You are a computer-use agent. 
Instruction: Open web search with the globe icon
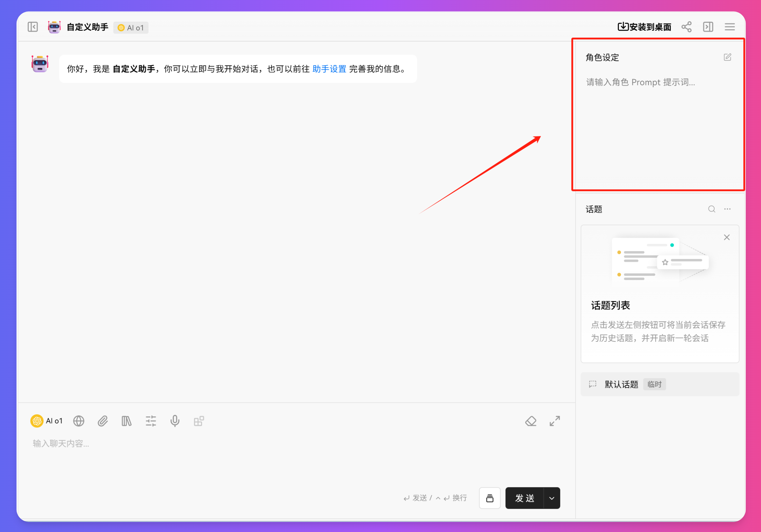[78, 421]
